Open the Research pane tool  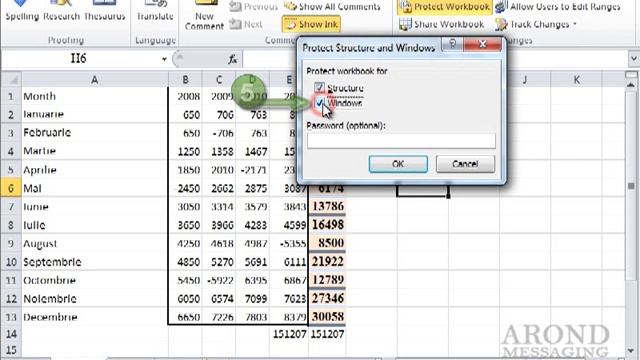pyautogui.click(x=61, y=11)
